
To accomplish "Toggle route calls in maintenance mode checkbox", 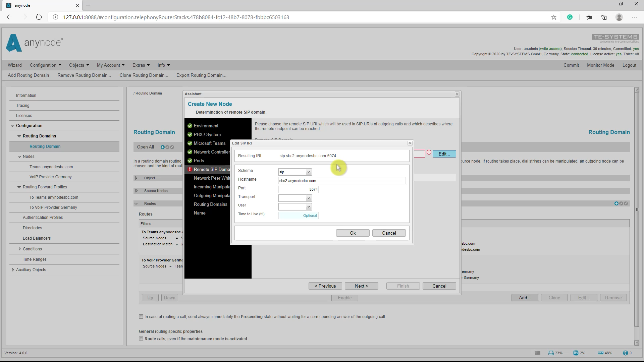I will click(x=141, y=339).
